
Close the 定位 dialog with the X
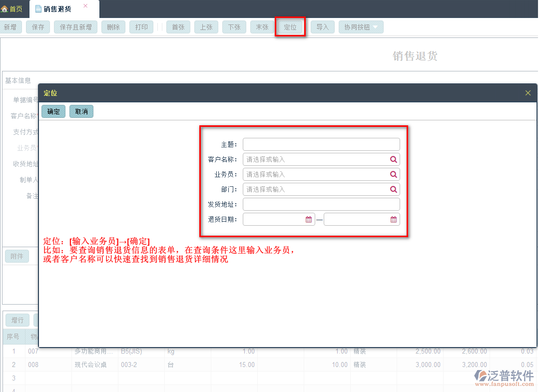coord(528,92)
